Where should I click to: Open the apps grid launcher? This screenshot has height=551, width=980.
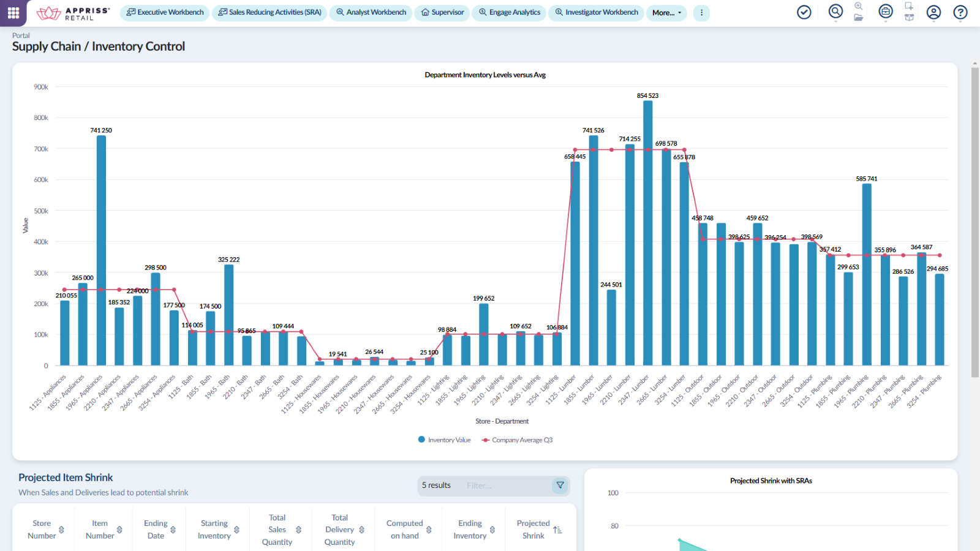click(13, 12)
